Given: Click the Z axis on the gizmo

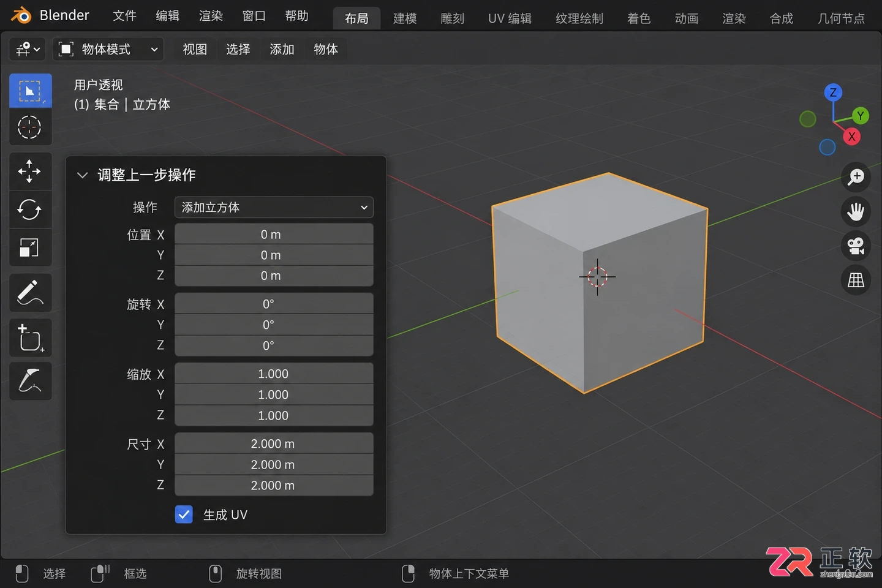Looking at the screenshot, I should point(833,92).
